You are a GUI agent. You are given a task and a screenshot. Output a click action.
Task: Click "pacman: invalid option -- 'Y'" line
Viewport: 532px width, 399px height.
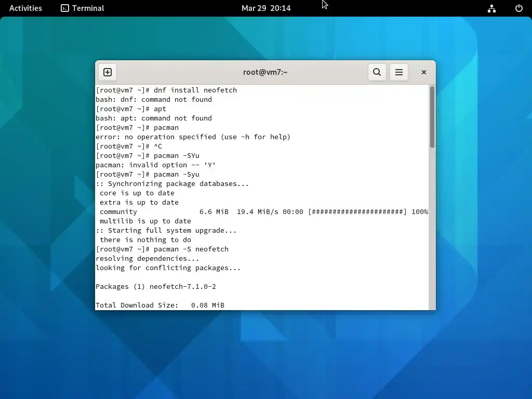(156, 165)
